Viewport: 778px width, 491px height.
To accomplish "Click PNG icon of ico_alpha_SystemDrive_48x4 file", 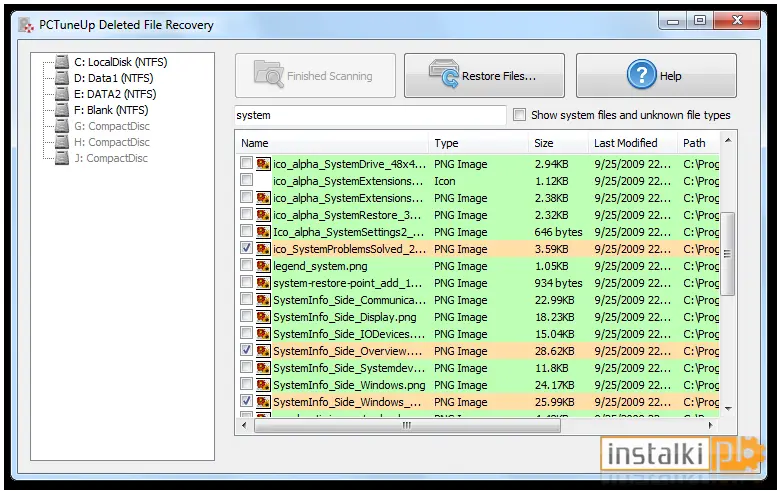I will click(263, 164).
